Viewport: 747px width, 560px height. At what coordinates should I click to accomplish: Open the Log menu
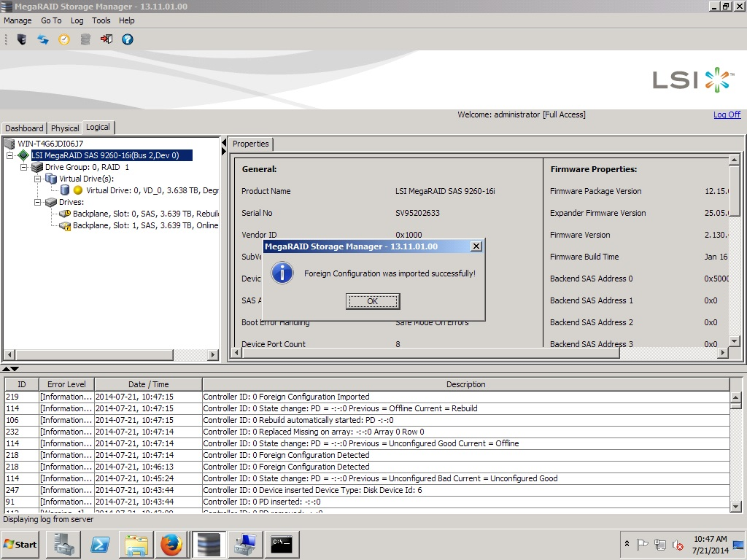coord(77,20)
